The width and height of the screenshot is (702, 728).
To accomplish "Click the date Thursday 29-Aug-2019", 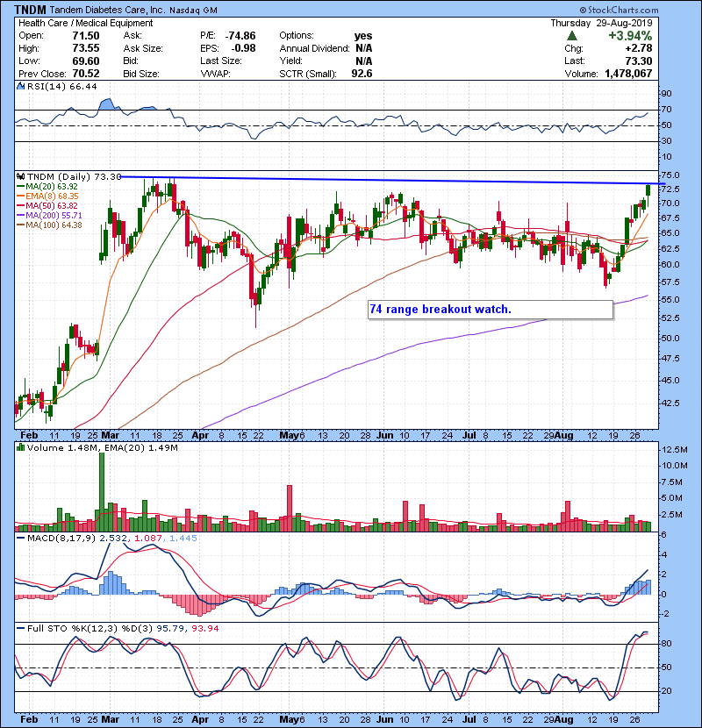I will pos(602,23).
